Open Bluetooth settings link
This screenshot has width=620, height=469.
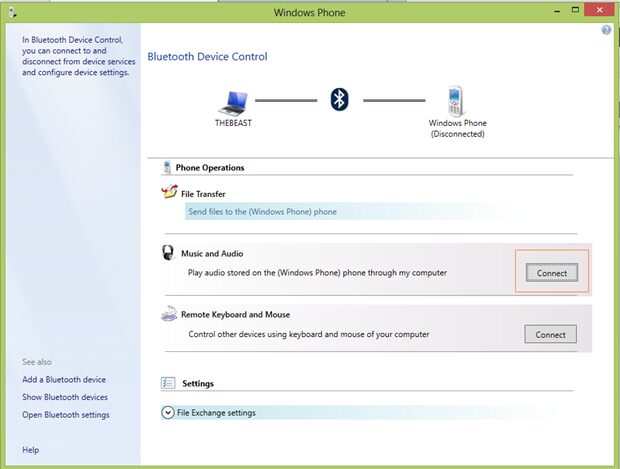tap(66, 415)
